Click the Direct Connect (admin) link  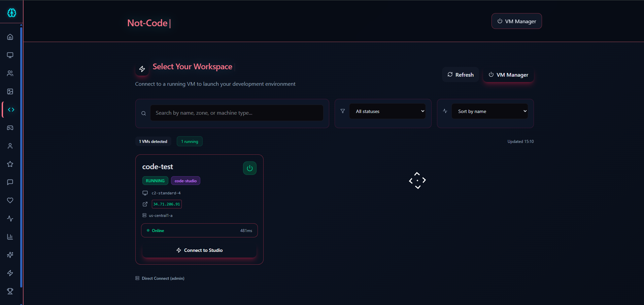[160, 278]
